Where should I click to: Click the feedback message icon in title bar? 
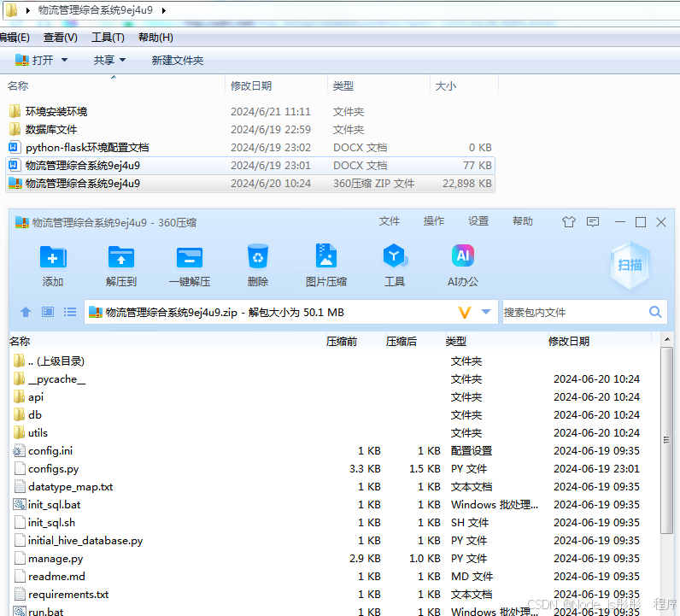(593, 222)
